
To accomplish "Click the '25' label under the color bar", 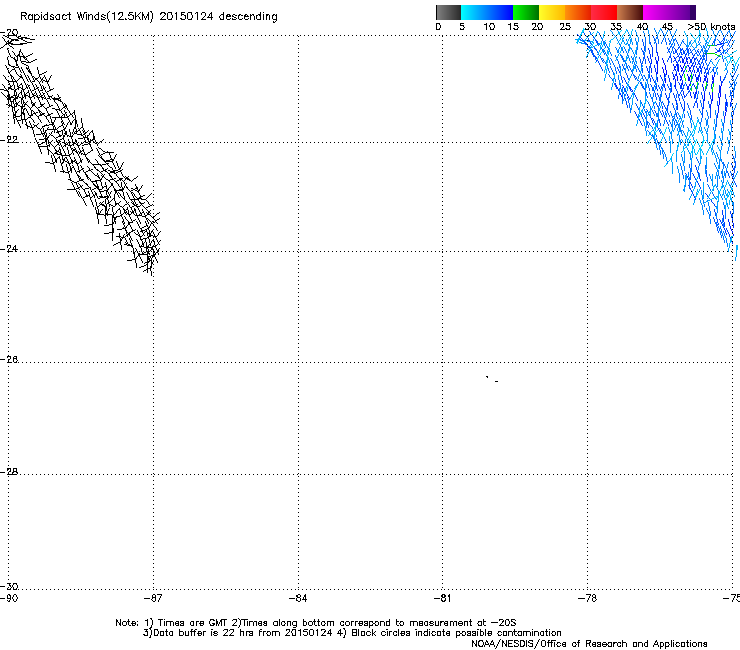I will 565,27.
